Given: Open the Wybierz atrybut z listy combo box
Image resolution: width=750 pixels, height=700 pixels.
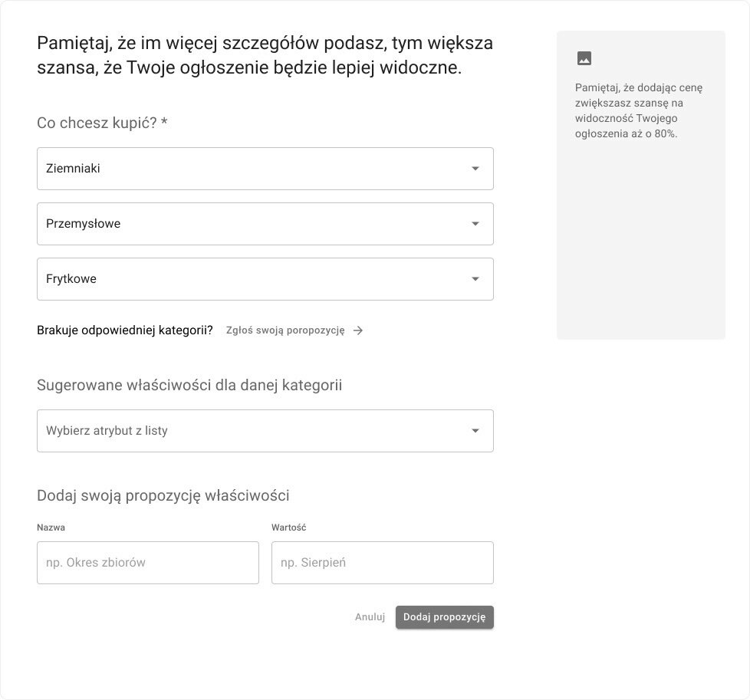Looking at the screenshot, I should pyautogui.click(x=253, y=431).
